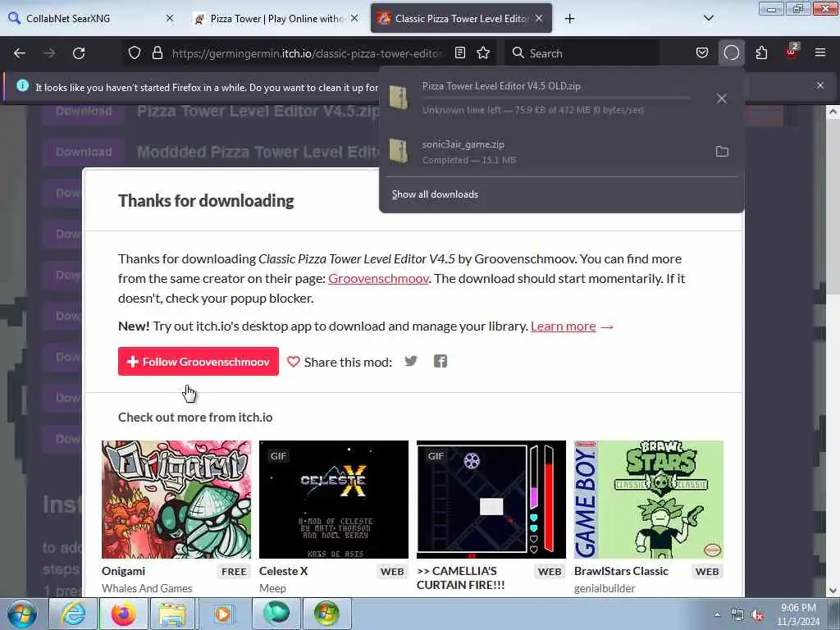Share this mod on Facebook
840x630 pixels.
(x=441, y=362)
